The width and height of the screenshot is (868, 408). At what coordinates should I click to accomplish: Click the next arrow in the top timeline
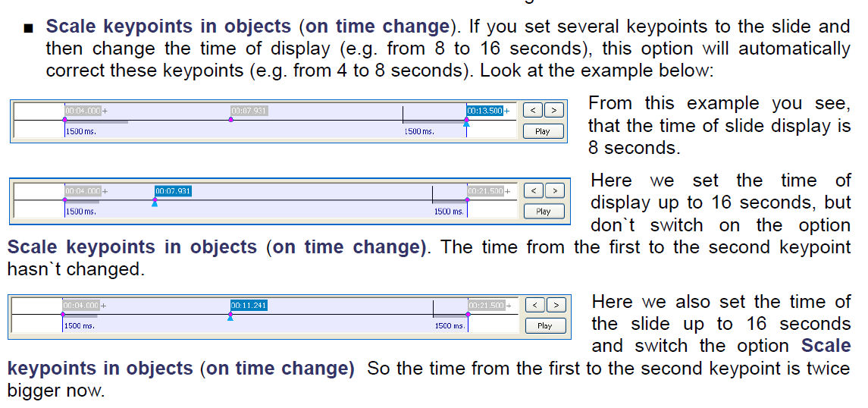click(x=554, y=110)
